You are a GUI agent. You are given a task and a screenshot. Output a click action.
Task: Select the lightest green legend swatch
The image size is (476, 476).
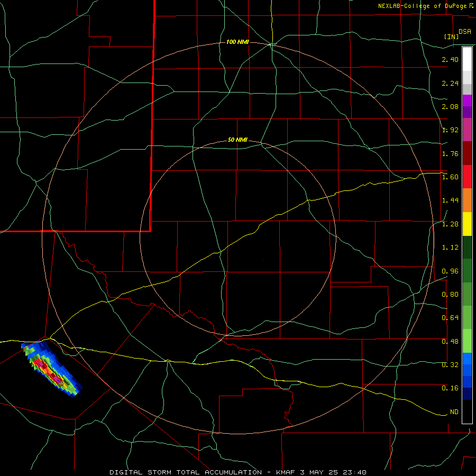click(467, 341)
